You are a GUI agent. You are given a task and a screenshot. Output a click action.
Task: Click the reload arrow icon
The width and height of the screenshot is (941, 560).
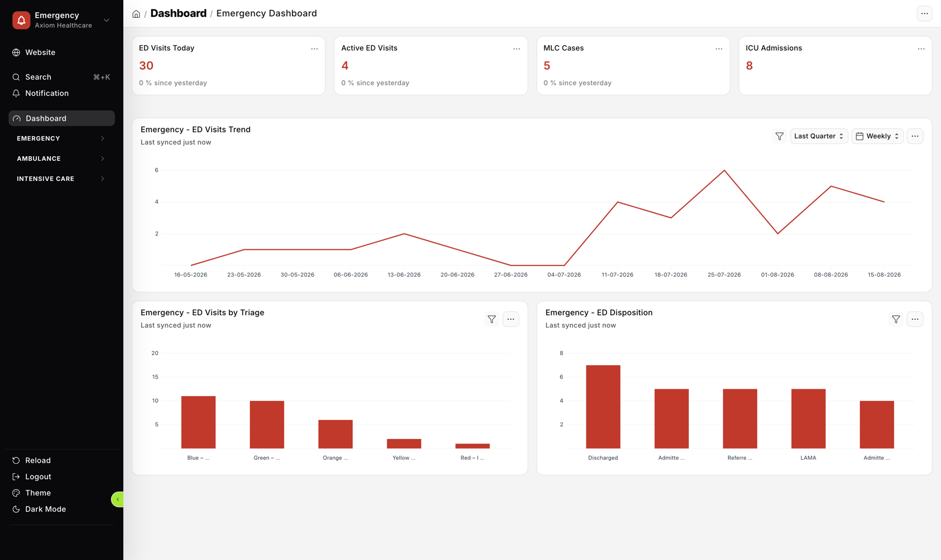coord(16,460)
